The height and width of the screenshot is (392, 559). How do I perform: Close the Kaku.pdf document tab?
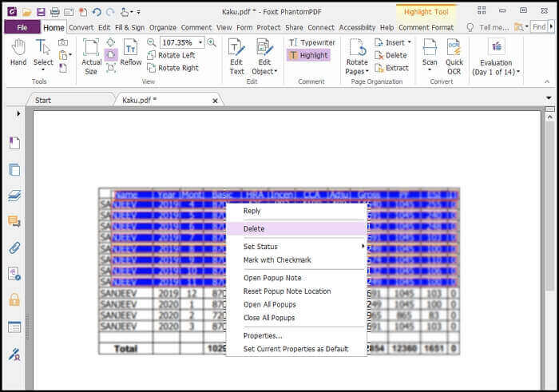pyautogui.click(x=215, y=101)
